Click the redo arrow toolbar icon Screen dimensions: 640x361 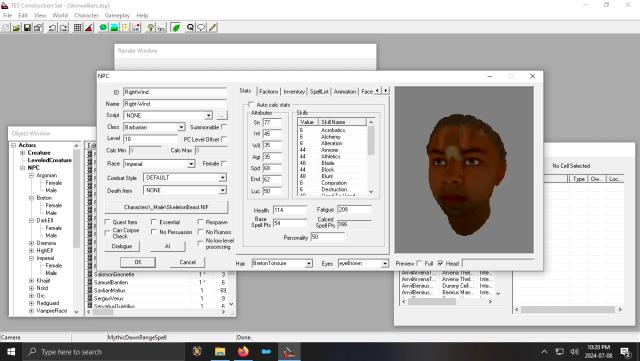[x=64, y=27]
